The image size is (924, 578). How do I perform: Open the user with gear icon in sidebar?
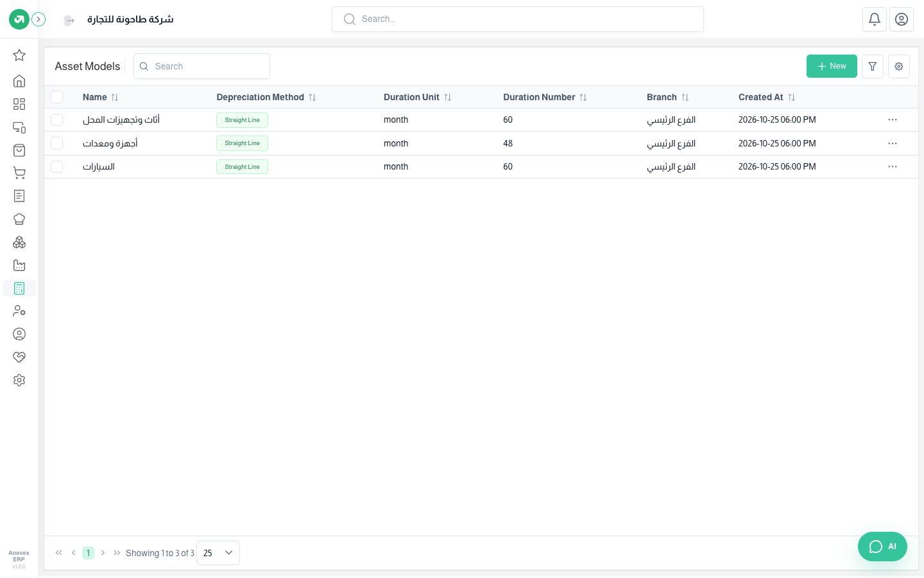point(19,311)
